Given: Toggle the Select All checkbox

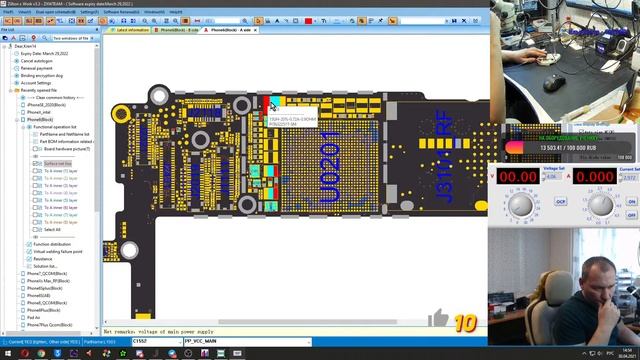Looking at the screenshot, I should pos(36,229).
